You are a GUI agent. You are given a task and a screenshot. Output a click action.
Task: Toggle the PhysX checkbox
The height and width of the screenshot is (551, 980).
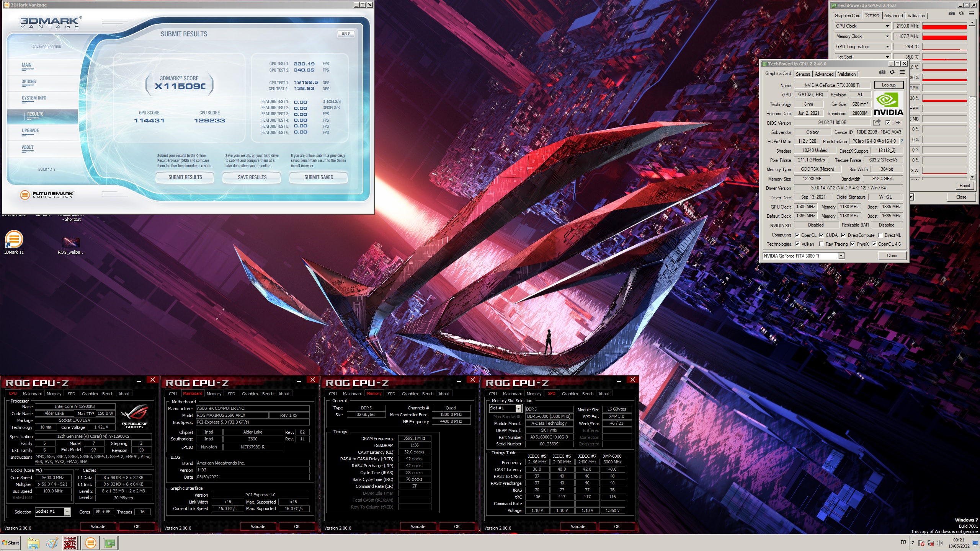pos(852,244)
